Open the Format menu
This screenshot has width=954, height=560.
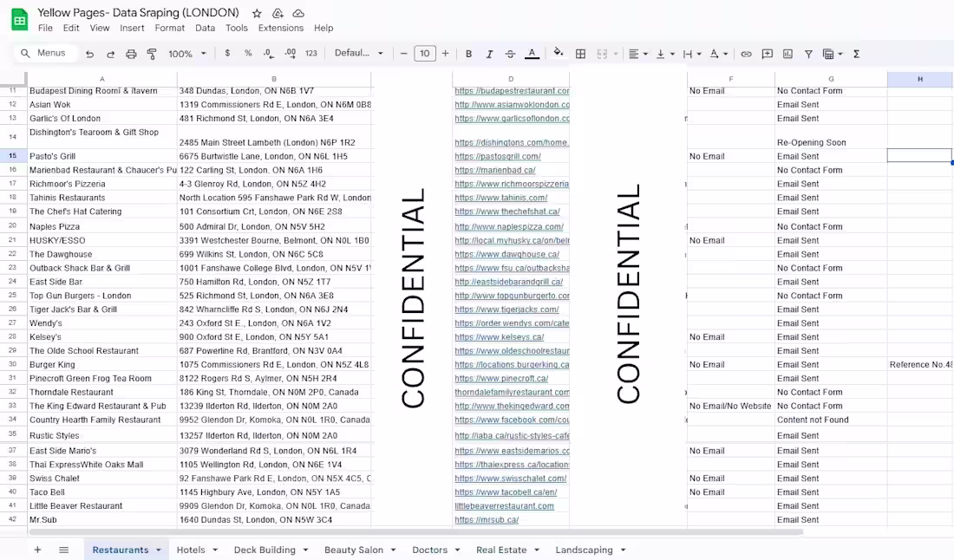tap(170, 28)
